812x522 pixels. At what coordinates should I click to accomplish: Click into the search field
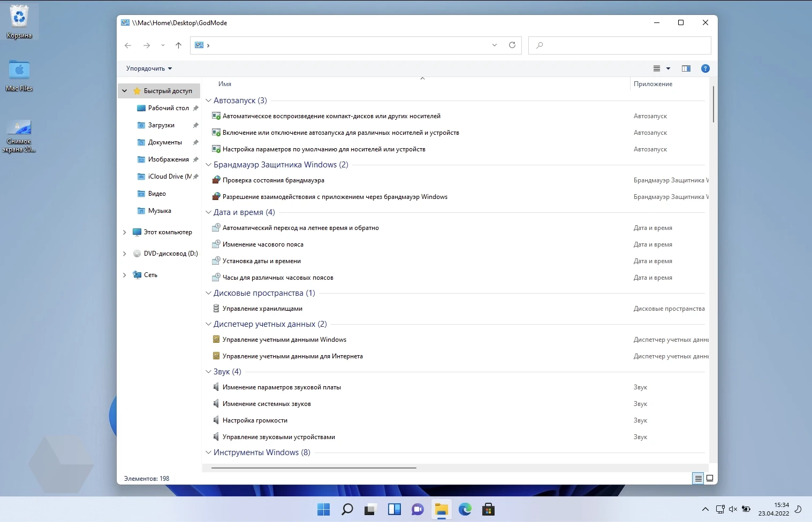coord(619,45)
